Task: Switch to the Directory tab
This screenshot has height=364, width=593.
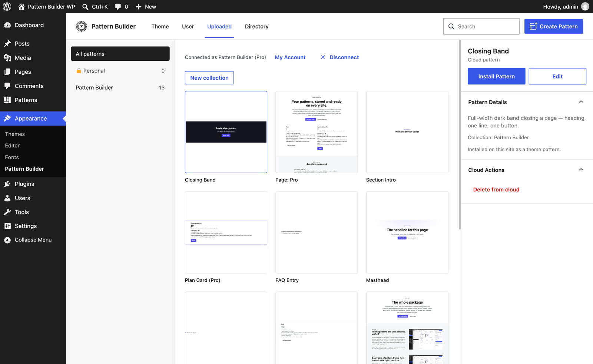Action: [x=256, y=26]
